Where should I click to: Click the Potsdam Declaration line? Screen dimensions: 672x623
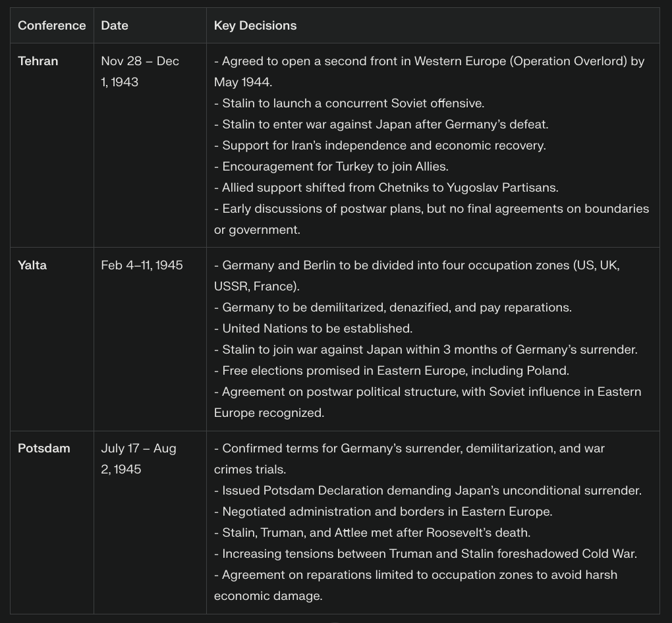tap(428, 491)
